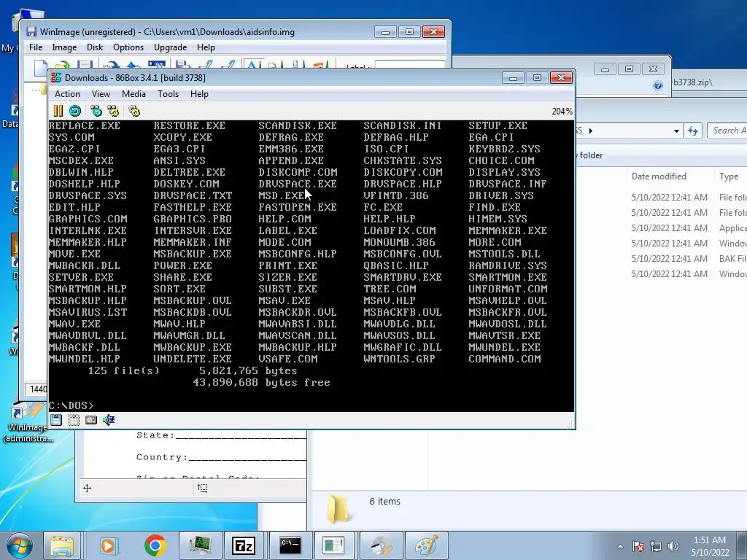Open the WinImage Image menu
The image size is (747, 560).
64,47
